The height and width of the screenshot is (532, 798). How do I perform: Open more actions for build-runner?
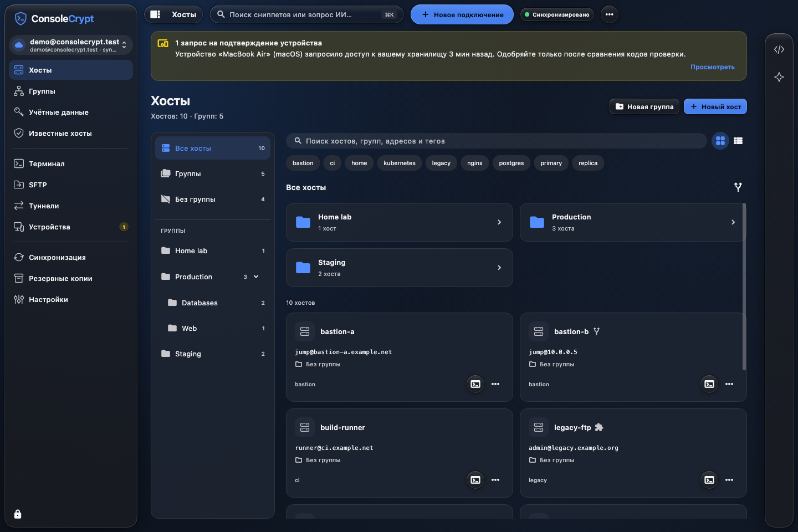[x=495, y=480]
